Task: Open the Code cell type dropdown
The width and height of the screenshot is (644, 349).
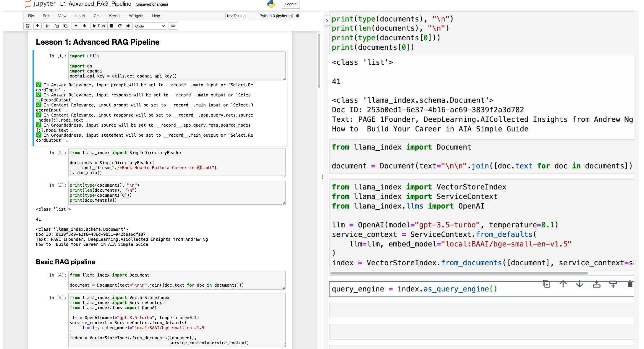Action: 150,26
